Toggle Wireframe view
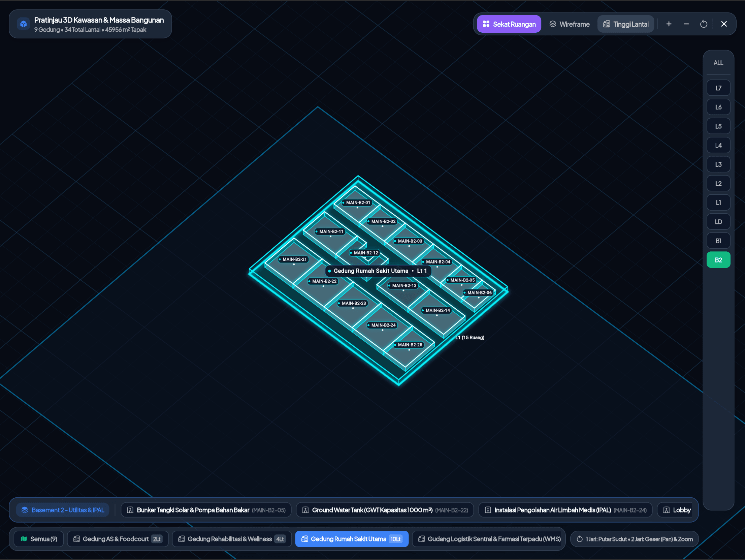 (569, 24)
